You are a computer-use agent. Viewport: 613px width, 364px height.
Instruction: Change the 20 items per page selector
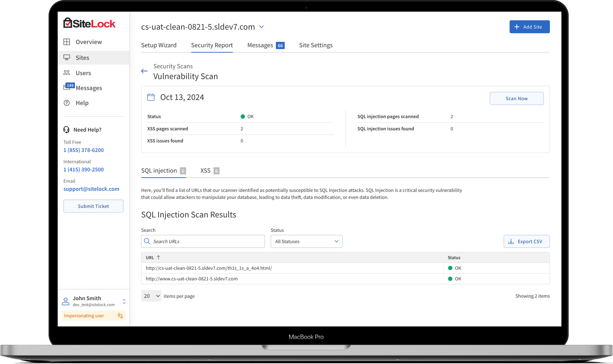coord(151,296)
